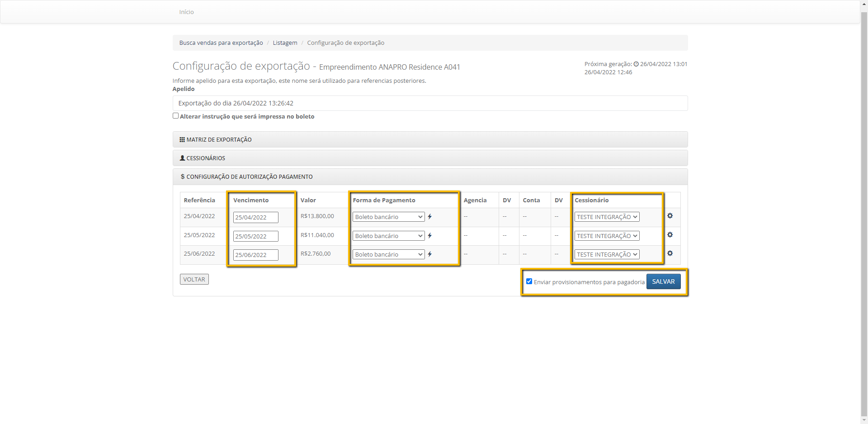
Task: Click gear icon in 25/04/2022 row
Action: (670, 216)
